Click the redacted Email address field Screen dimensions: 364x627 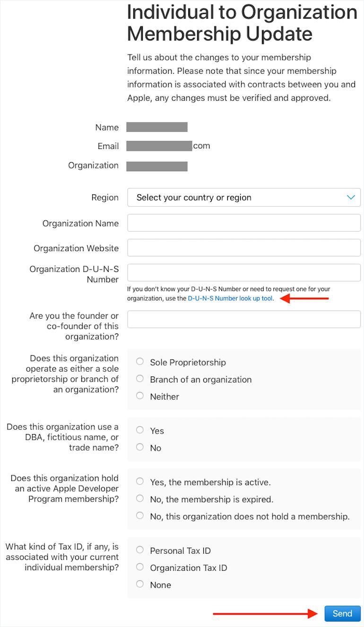[159, 146]
